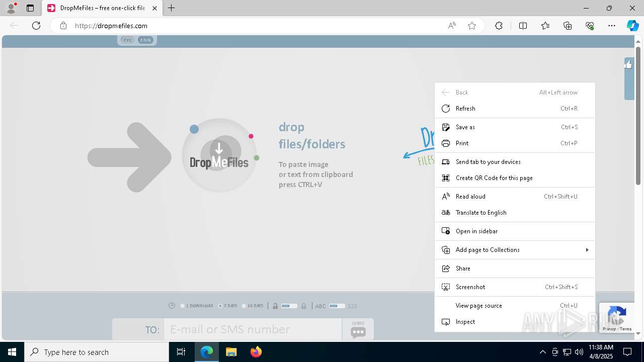Toggle the password lock slider
Screen dimensions: 644x362
point(289,306)
